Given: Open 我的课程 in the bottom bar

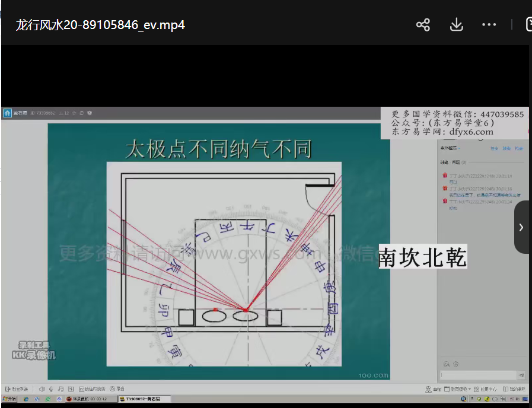Looking at the screenshot, I should pyautogui.click(x=514, y=389).
